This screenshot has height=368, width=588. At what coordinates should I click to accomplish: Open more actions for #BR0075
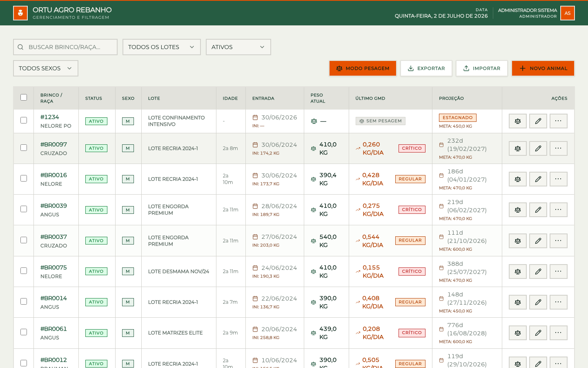tap(559, 272)
